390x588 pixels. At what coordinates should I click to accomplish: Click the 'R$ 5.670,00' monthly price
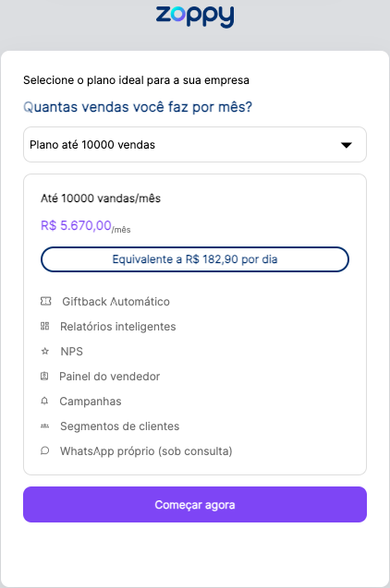76,225
